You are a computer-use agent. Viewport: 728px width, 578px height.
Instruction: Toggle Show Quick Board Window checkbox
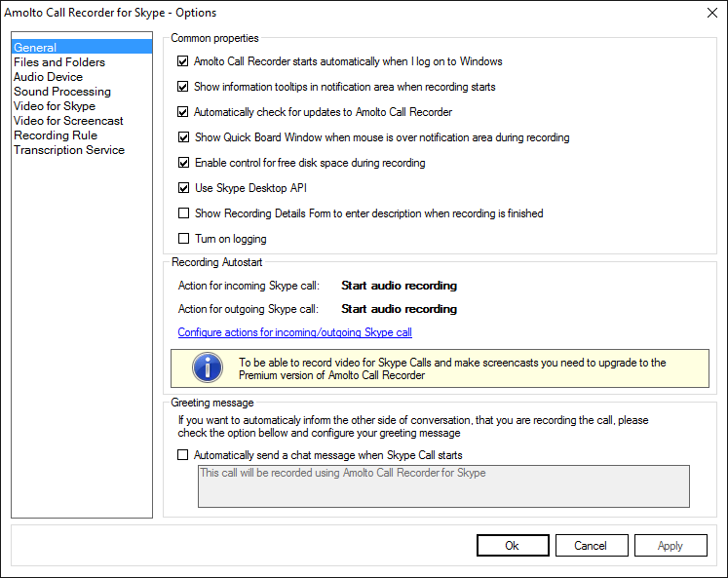(184, 137)
